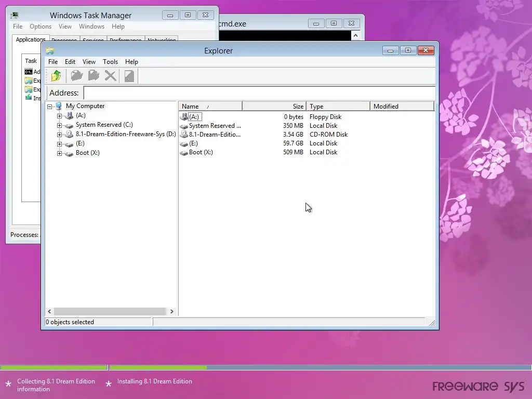The width and height of the screenshot is (532, 399).
Task: Click drive icon beside System Reserved (C:) tree
Action: (x=69, y=126)
